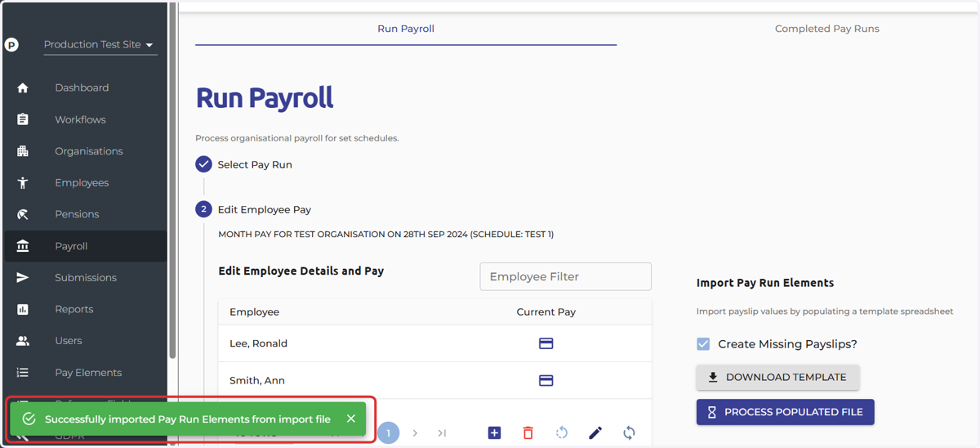Click the dark blue sync arrows icon
Image resolution: width=980 pixels, height=448 pixels.
(x=629, y=432)
